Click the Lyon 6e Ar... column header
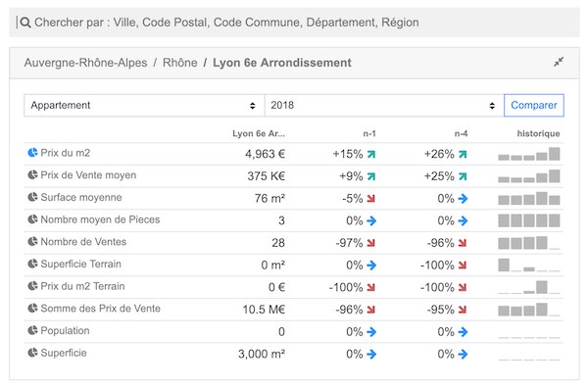 259,134
